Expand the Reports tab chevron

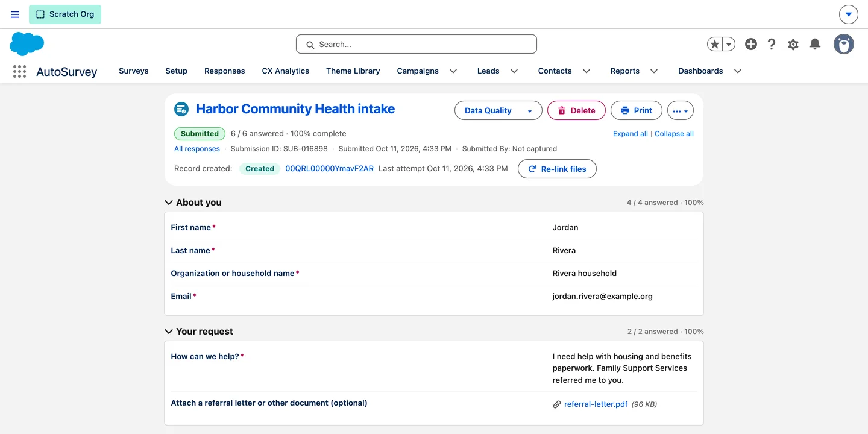(x=654, y=71)
